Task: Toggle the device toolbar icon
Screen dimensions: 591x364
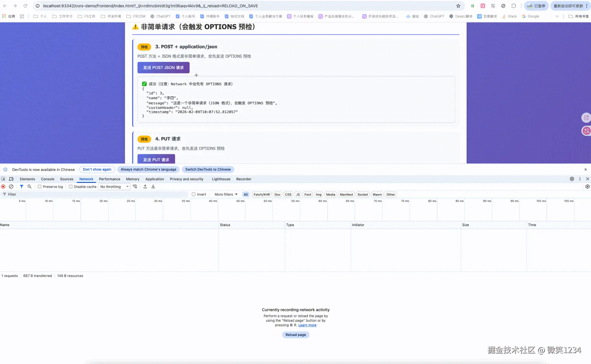Action: [x=11, y=179]
